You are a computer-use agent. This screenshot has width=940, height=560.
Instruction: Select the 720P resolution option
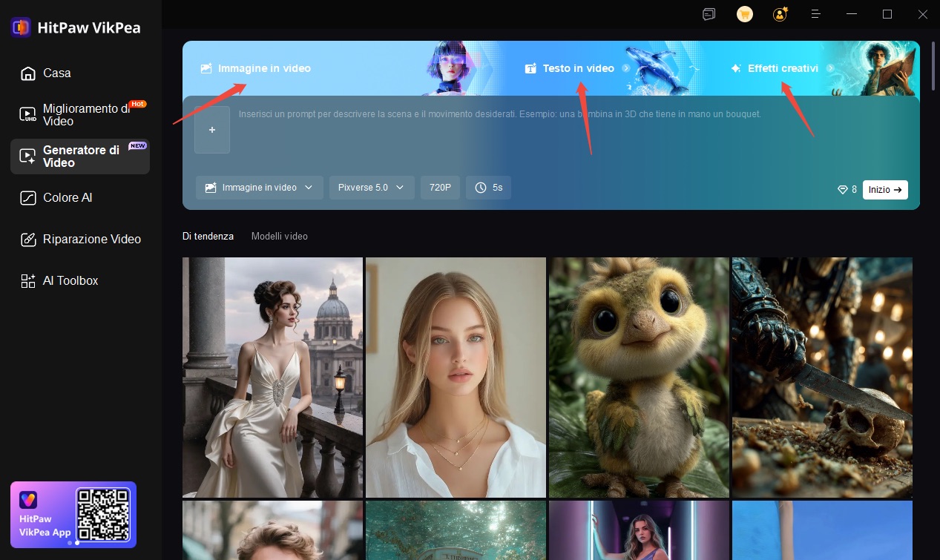440,188
